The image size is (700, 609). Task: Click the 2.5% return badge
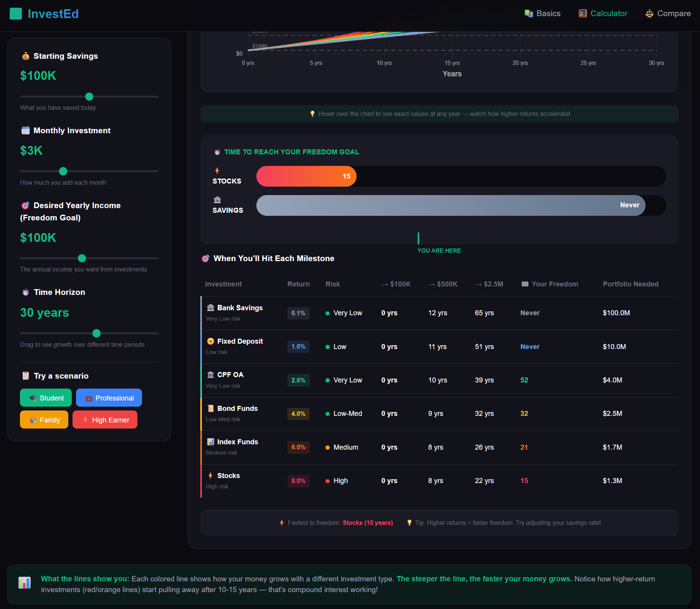[x=299, y=381]
